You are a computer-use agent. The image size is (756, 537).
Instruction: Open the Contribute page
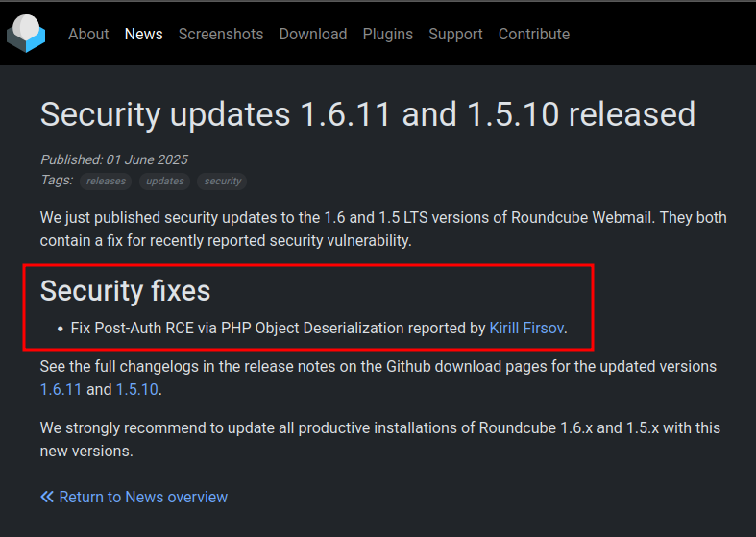533,34
